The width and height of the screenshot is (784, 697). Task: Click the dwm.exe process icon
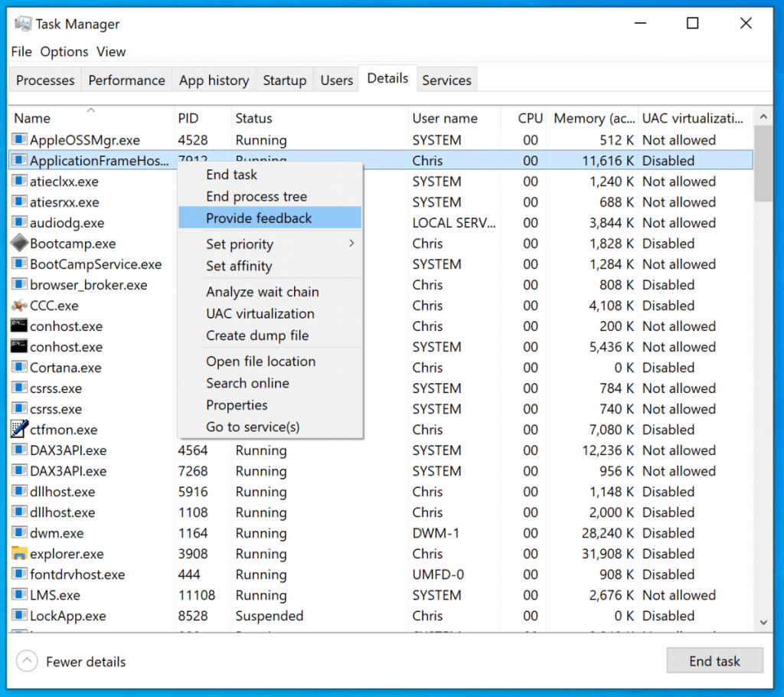coord(19,532)
